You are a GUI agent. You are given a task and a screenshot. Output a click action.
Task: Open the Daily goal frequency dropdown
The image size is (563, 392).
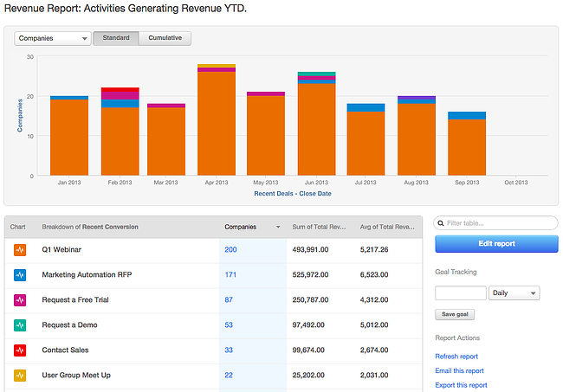click(x=514, y=293)
